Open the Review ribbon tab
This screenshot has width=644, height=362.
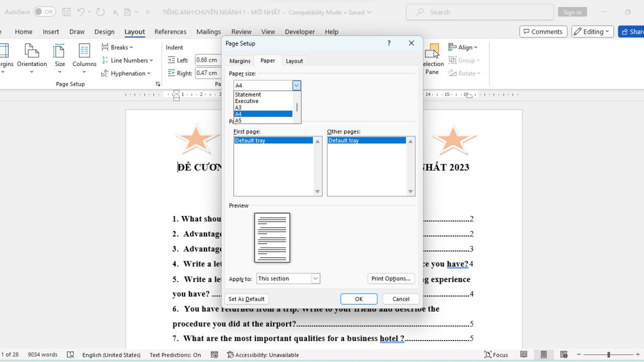[241, 32]
